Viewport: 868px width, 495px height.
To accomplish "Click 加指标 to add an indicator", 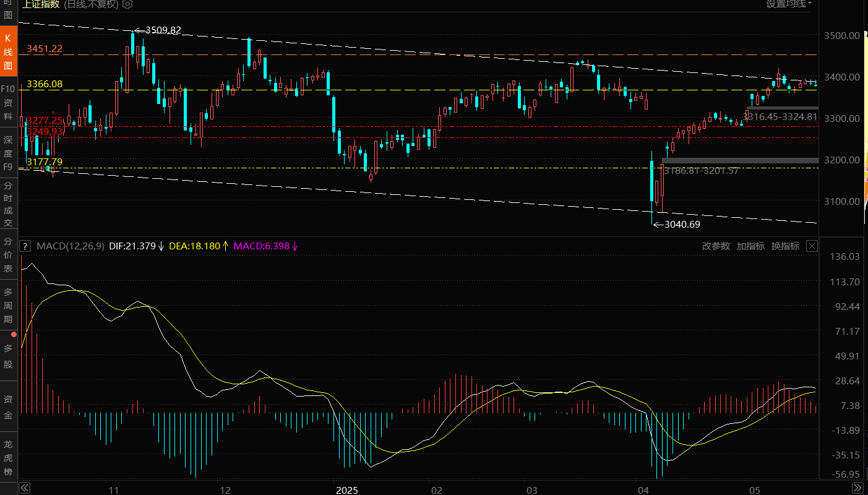I will click(x=750, y=246).
